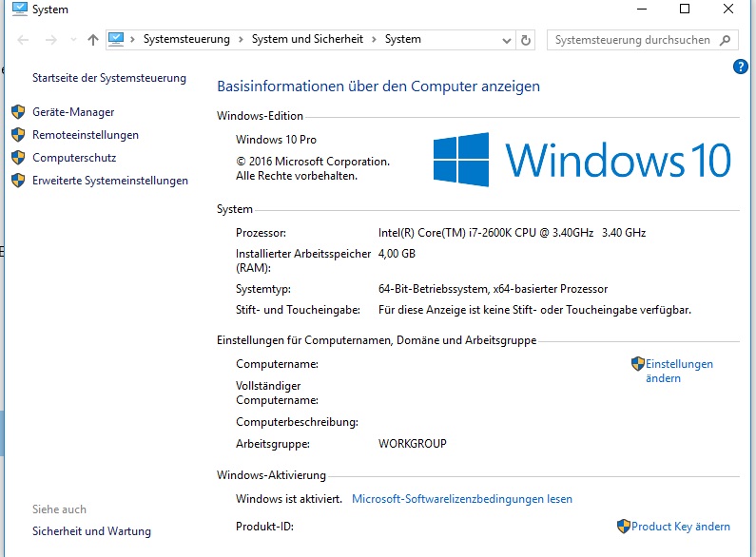The width and height of the screenshot is (756, 557).
Task: Open Startseite der Systemsteuerung
Action: click(109, 78)
